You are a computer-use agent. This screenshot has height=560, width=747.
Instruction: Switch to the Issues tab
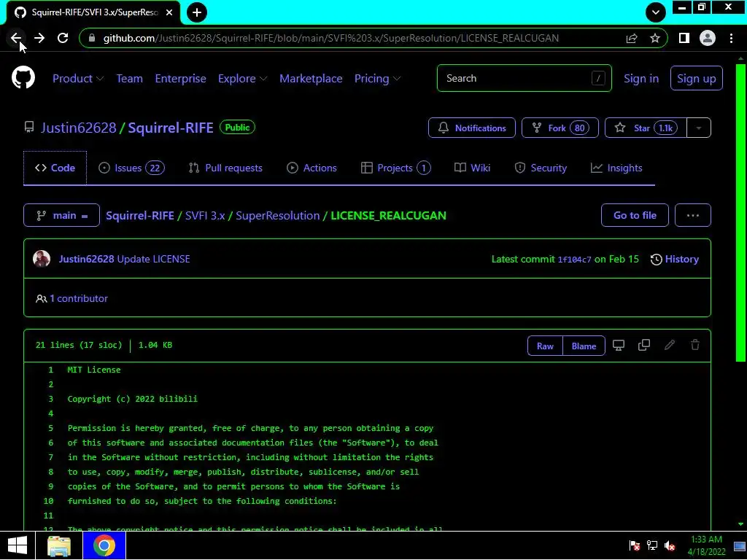(131, 168)
